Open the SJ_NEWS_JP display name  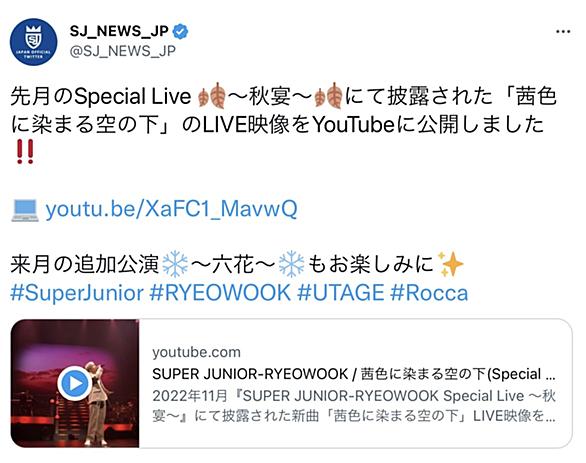pyautogui.click(x=119, y=31)
